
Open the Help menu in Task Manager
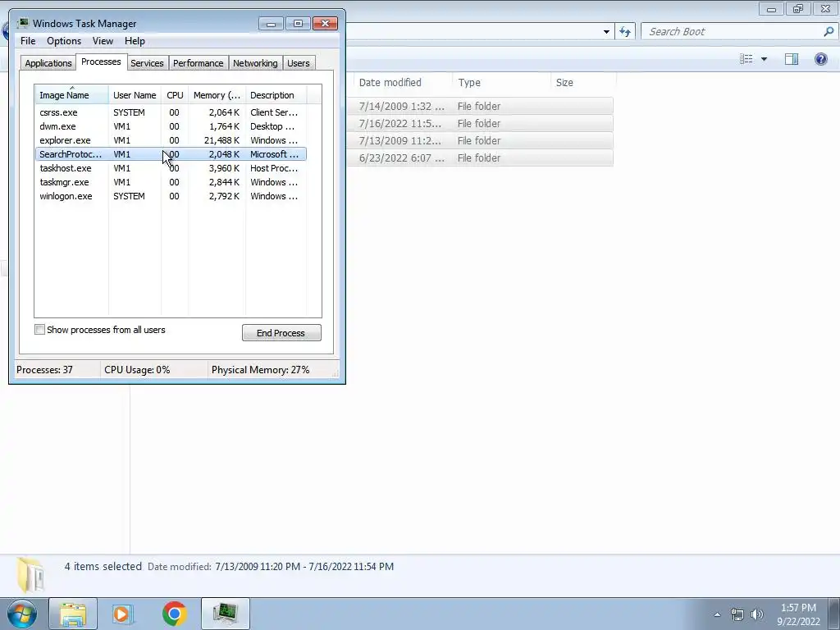[135, 41]
